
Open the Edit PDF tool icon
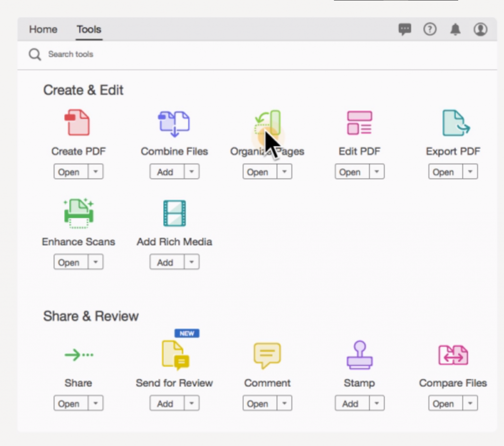pos(359,123)
